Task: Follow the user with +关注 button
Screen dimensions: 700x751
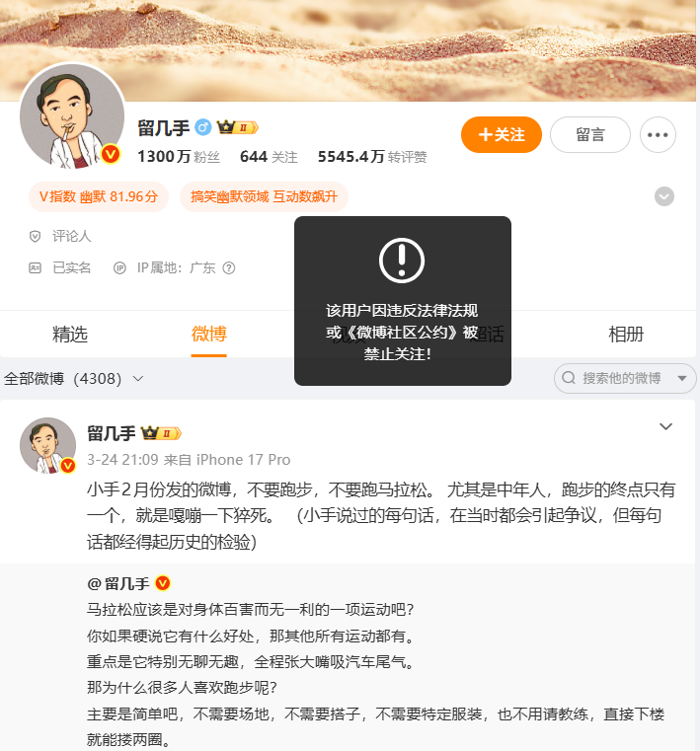Action: point(502,134)
